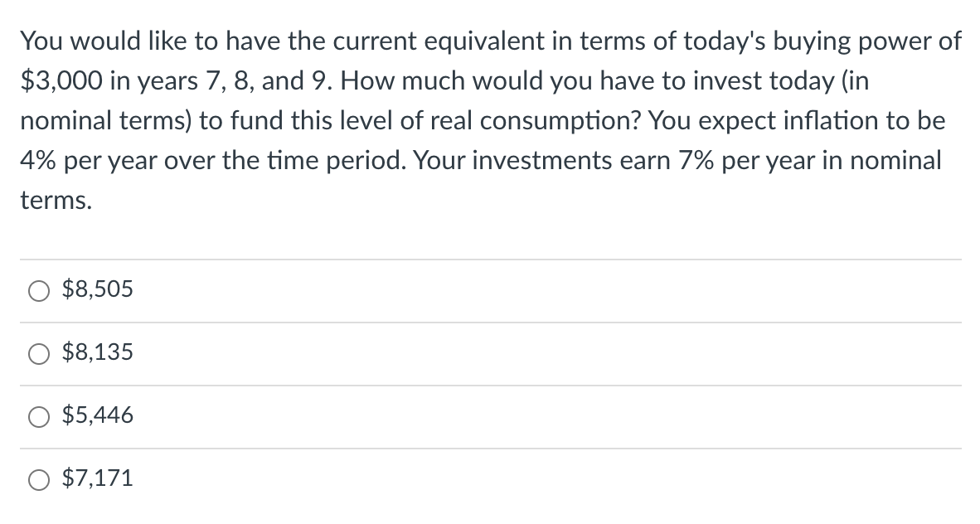The width and height of the screenshot is (980, 524).
Task: Click the $8,505 answer label
Action: pyautogui.click(x=97, y=289)
